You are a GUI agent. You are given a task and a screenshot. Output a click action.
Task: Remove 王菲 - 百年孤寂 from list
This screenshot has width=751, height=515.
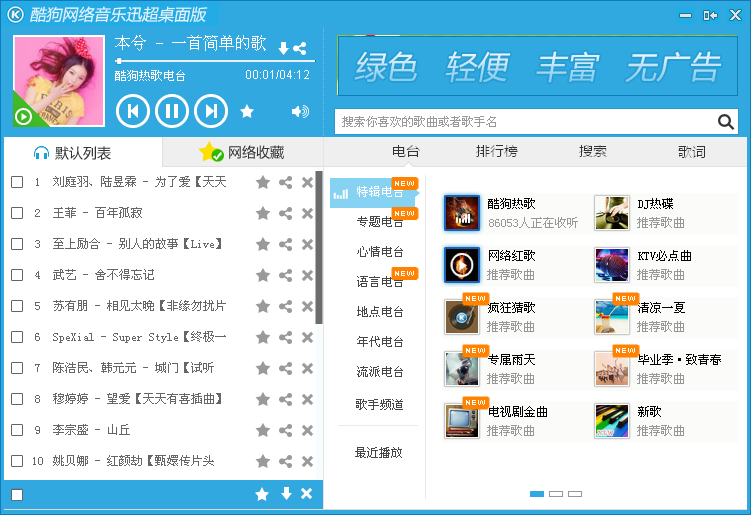(x=307, y=213)
